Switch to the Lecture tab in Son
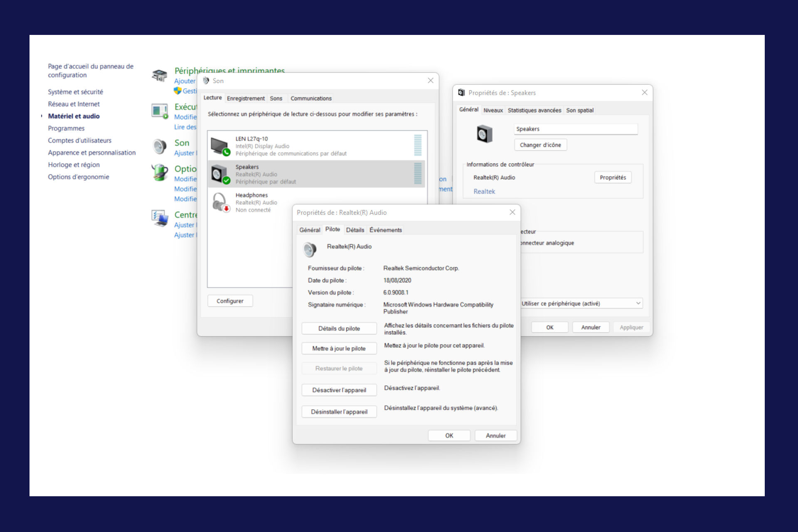The width and height of the screenshot is (798, 532). coord(212,98)
